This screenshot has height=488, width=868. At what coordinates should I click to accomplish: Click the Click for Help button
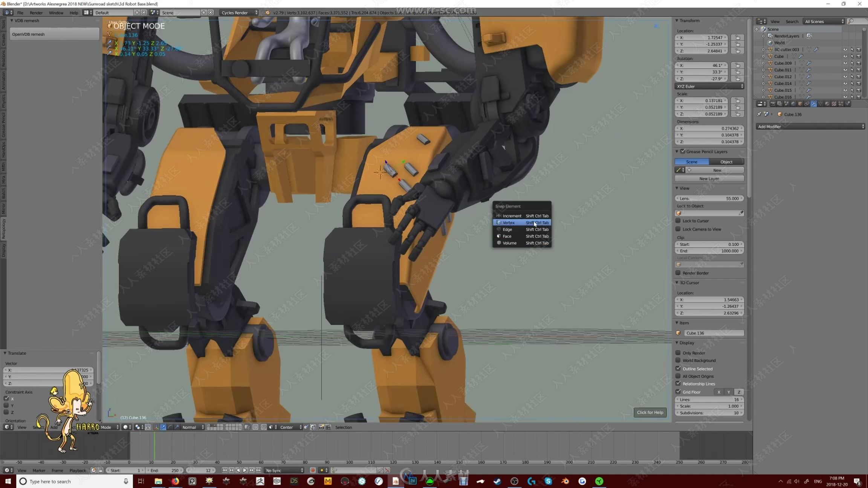[650, 412]
